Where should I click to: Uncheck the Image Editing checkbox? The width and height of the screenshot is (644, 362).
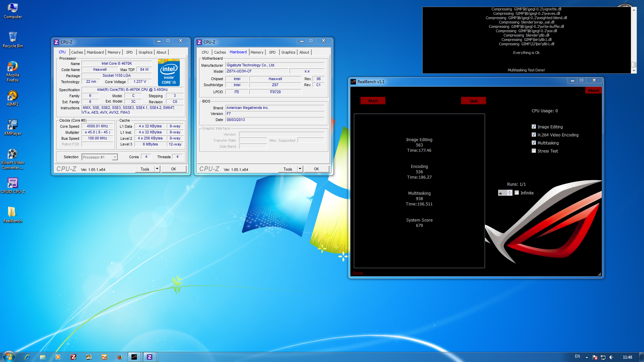pyautogui.click(x=534, y=127)
